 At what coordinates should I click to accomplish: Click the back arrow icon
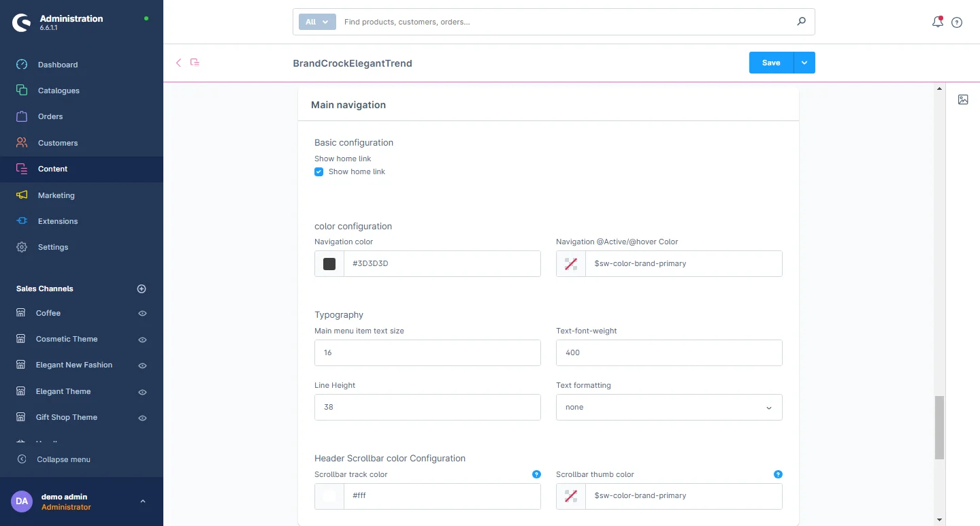(179, 63)
